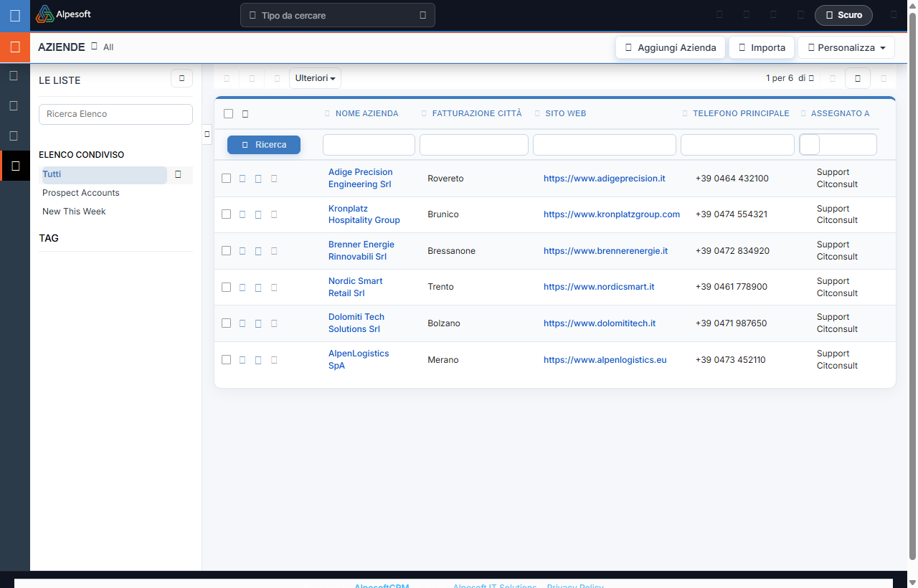Click the icon after '1 per 6 di'
Viewport: 918px width, 588px height.
[811, 78]
